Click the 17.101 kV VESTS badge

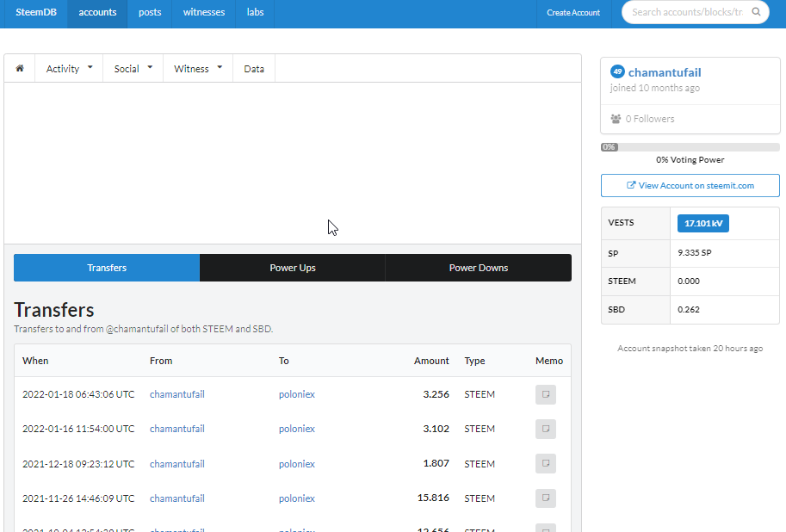pyautogui.click(x=703, y=223)
